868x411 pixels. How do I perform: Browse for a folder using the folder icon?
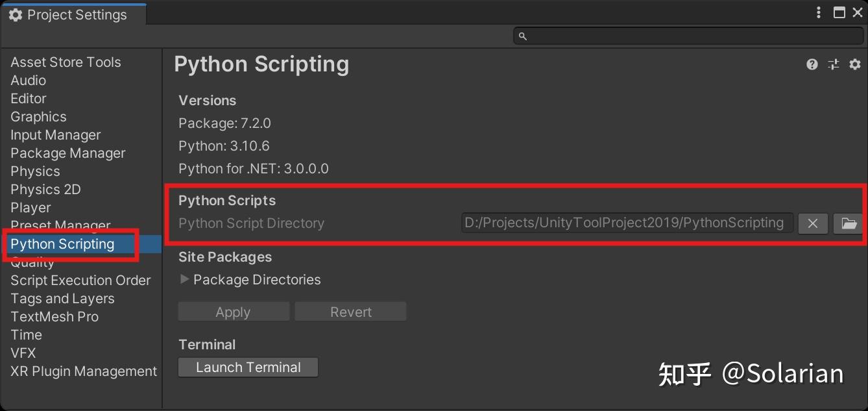pyautogui.click(x=849, y=223)
